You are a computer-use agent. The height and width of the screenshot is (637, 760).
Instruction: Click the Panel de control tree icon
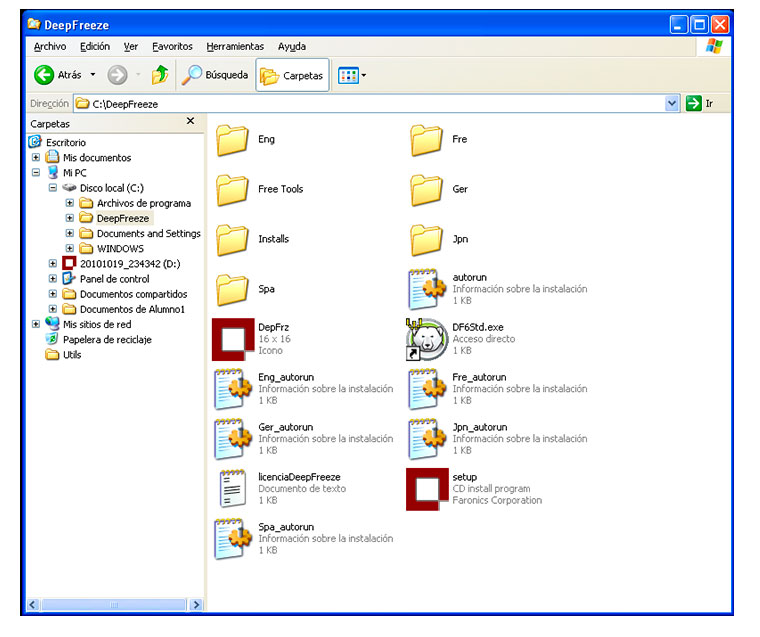click(69, 279)
